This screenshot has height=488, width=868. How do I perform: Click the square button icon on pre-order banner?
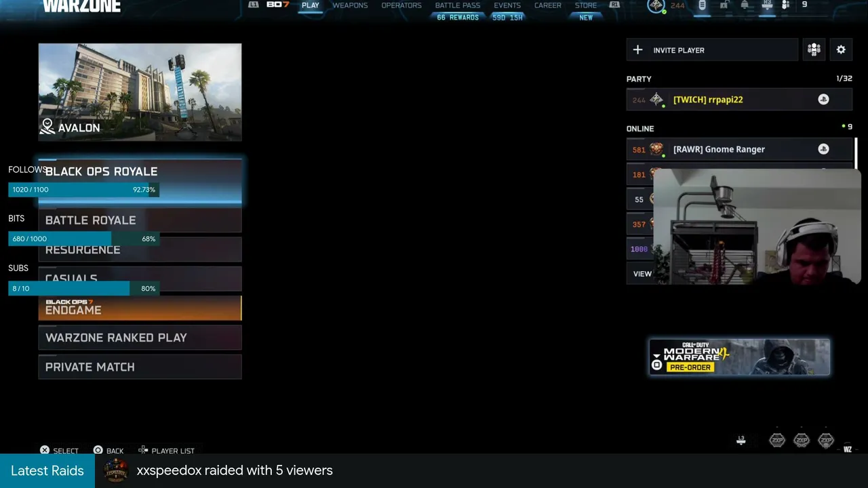[x=656, y=365]
